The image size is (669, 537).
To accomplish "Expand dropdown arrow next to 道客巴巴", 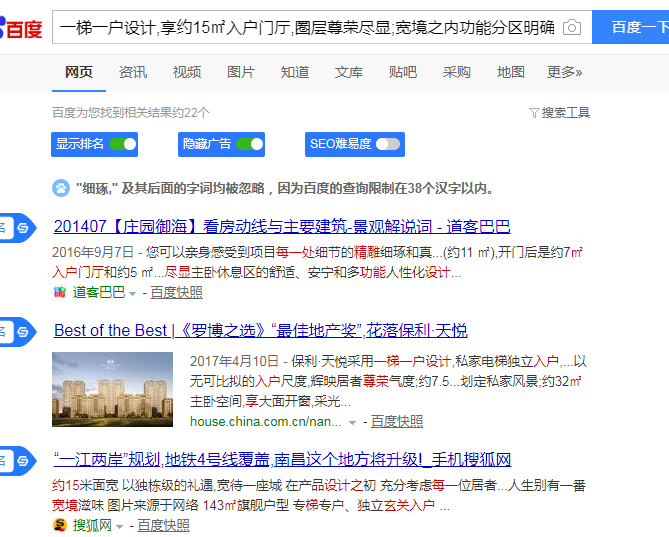I will [x=133, y=293].
